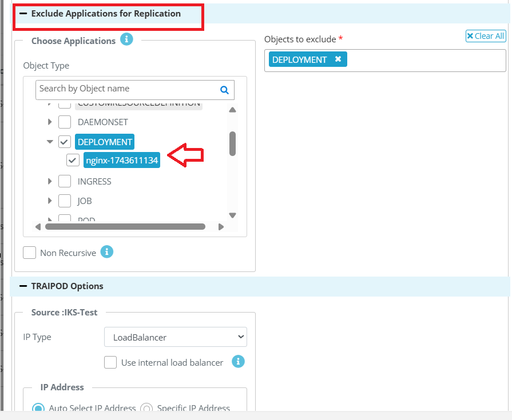
Task: Enable Use internal load balancer checkbox
Action: pos(110,362)
